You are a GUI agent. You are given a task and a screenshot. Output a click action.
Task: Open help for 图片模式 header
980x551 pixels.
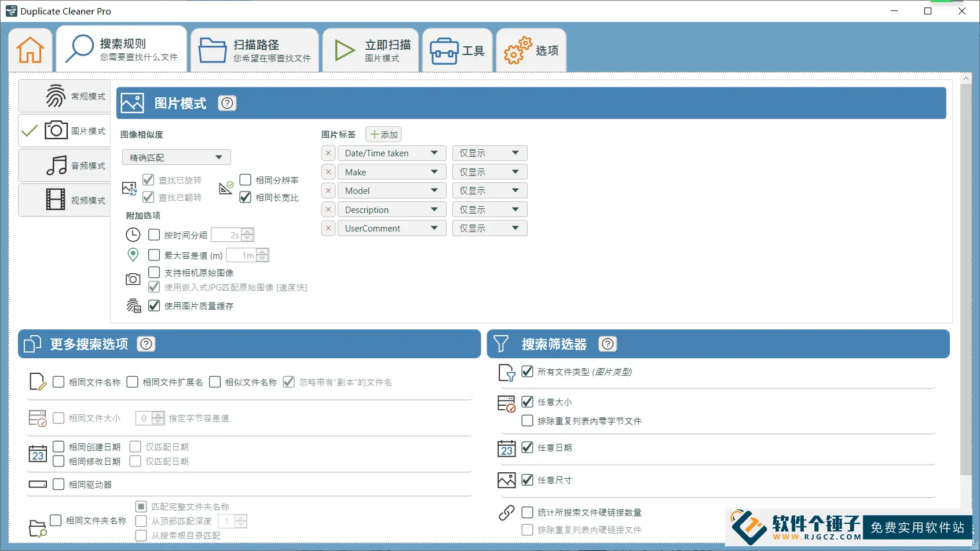pyautogui.click(x=228, y=103)
